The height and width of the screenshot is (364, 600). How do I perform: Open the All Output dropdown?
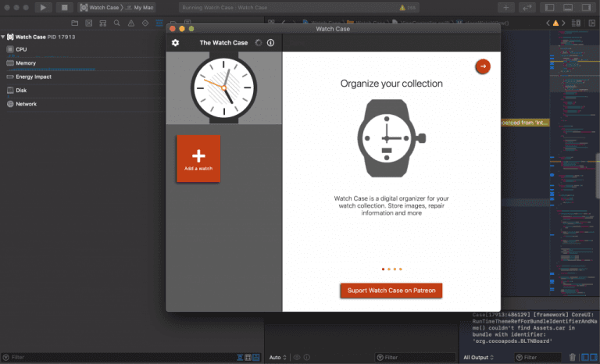pos(478,357)
